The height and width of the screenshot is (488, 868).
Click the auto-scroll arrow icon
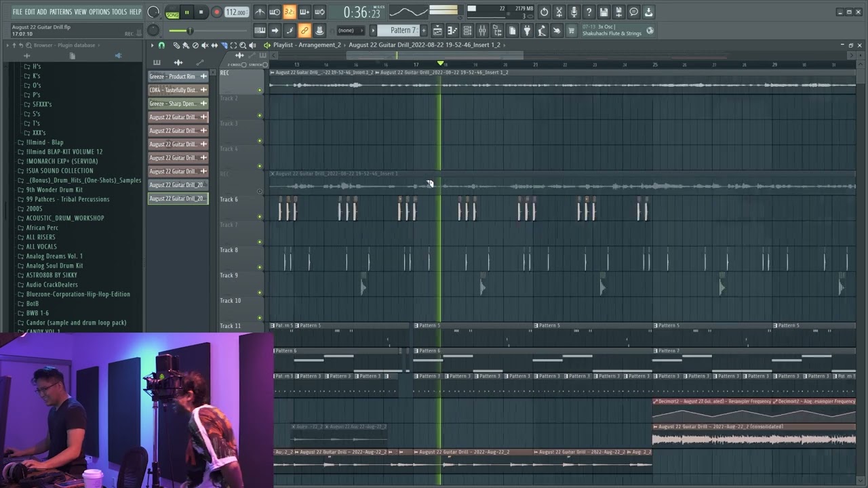click(x=275, y=30)
